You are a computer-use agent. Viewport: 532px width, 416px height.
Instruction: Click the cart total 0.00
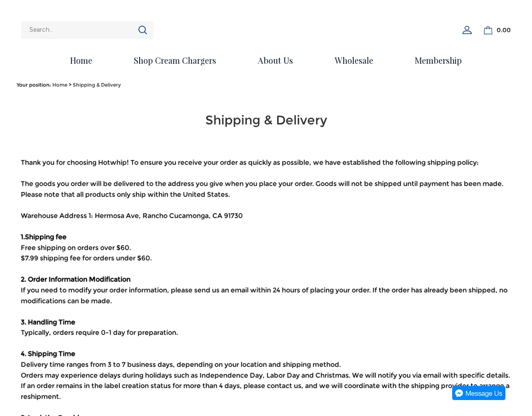[x=504, y=30]
